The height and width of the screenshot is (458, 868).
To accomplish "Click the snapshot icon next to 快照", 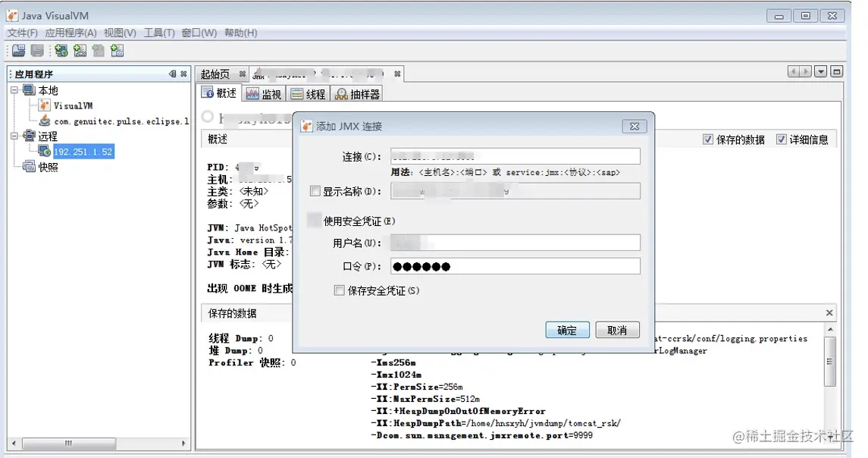I will pyautogui.click(x=30, y=167).
